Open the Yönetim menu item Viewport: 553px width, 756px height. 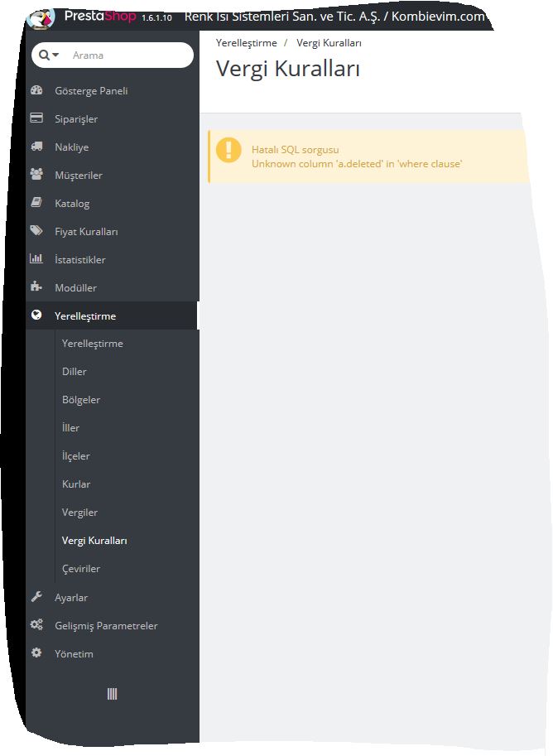74,653
